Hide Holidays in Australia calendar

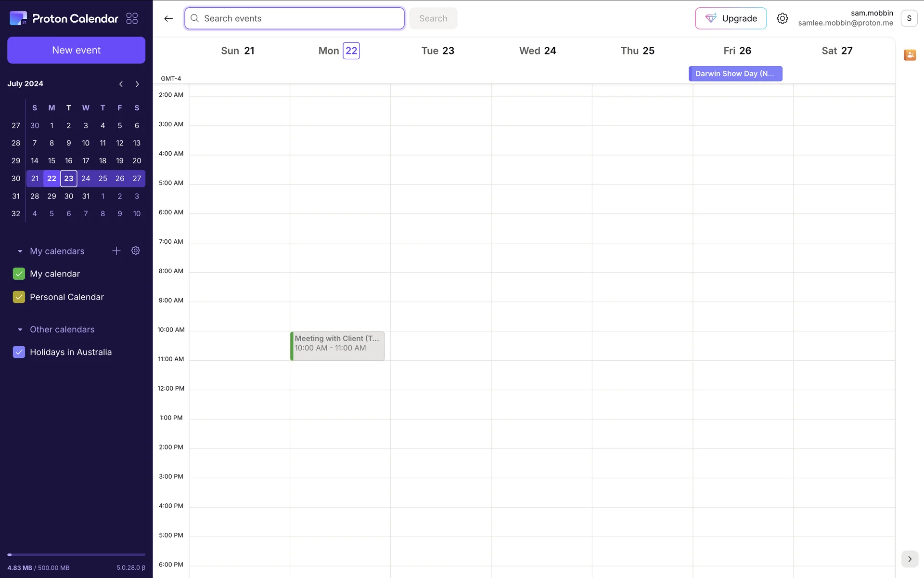pos(19,352)
